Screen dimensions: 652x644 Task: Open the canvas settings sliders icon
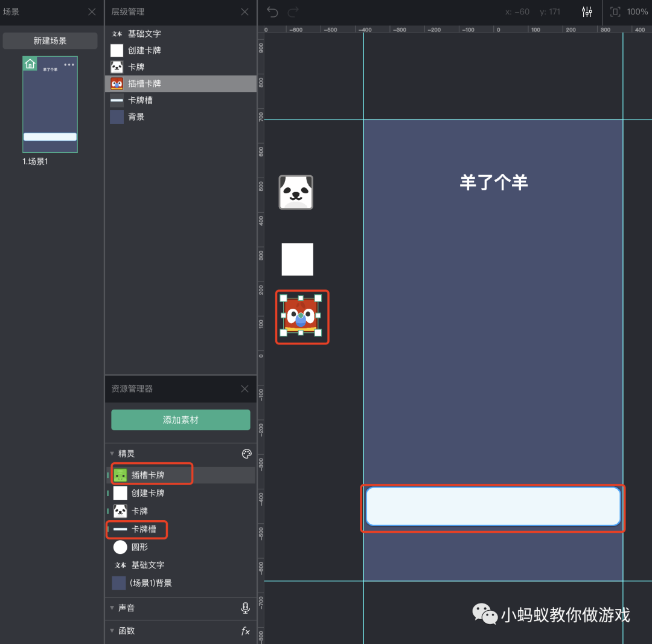(587, 11)
